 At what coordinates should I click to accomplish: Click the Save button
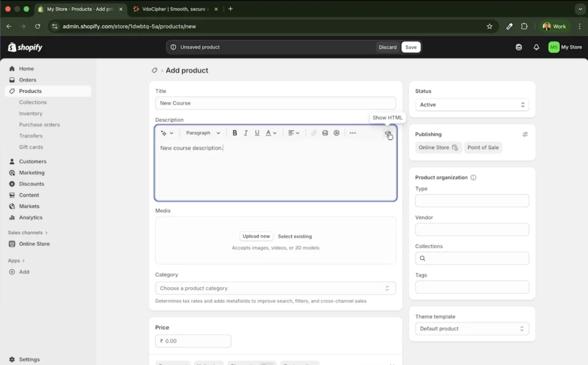tap(411, 47)
